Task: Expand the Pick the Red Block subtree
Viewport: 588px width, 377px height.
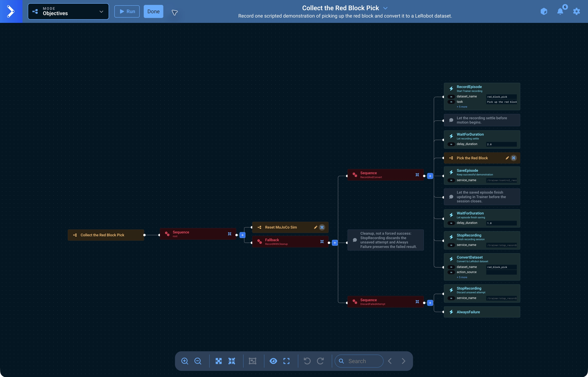Action: [x=514, y=158]
